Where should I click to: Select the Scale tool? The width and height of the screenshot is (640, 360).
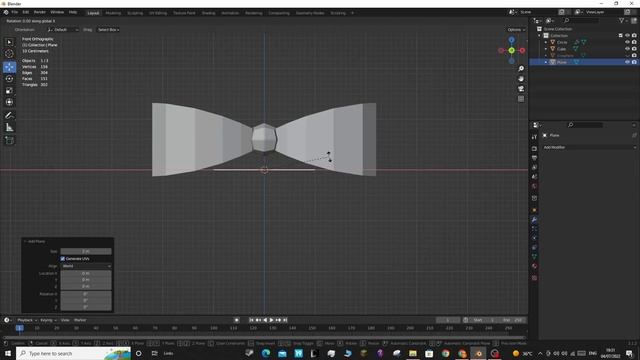tap(9, 91)
